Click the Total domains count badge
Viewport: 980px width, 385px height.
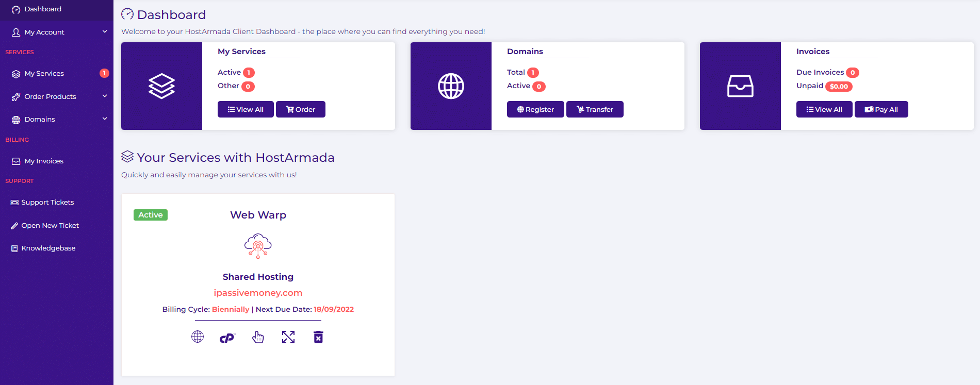533,73
